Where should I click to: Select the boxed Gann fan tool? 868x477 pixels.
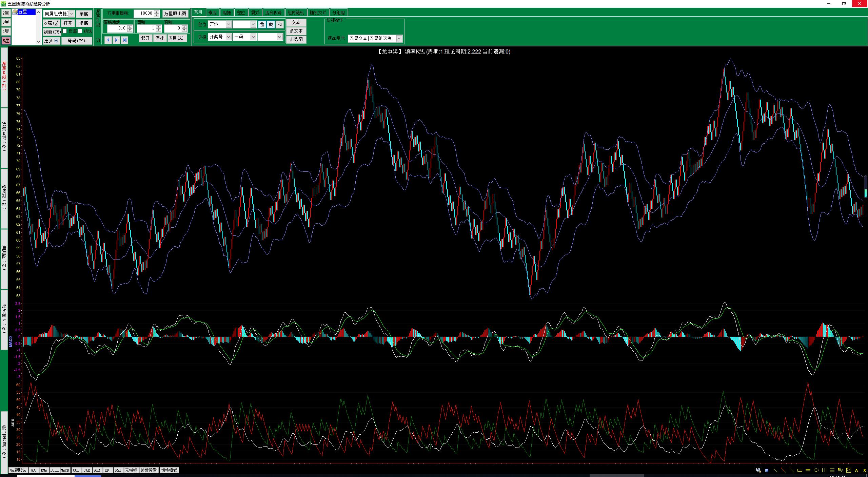click(849, 470)
